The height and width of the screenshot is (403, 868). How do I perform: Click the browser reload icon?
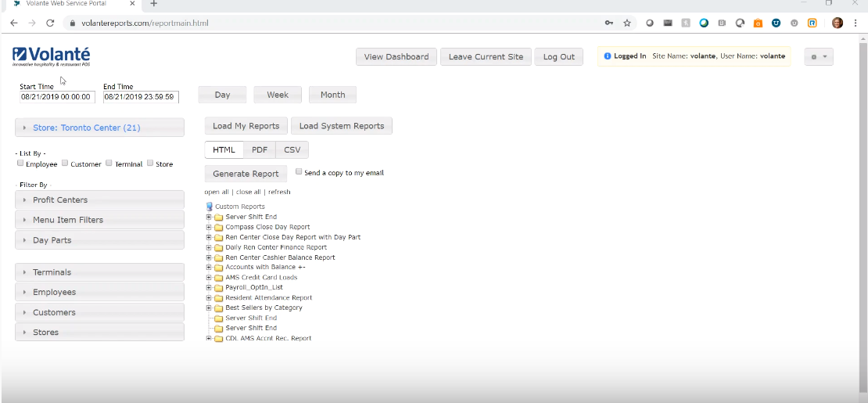50,23
